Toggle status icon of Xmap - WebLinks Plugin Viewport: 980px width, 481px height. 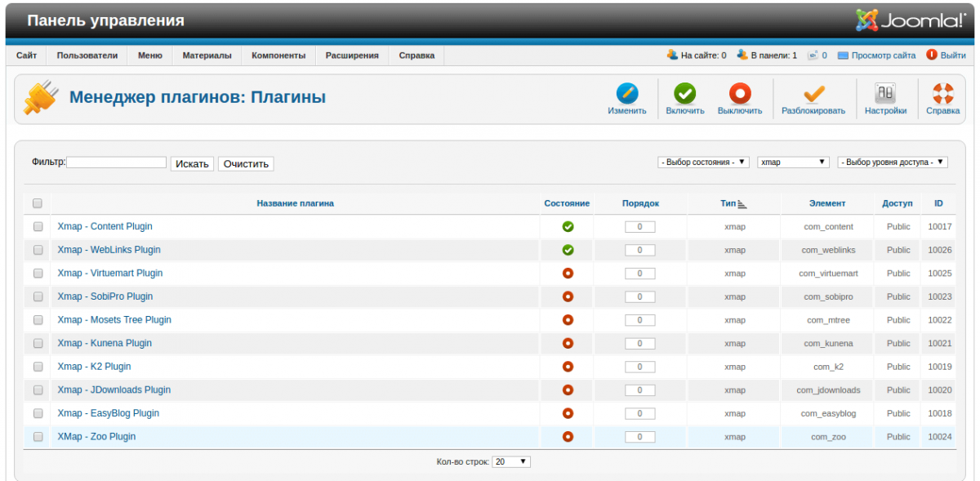tap(568, 250)
